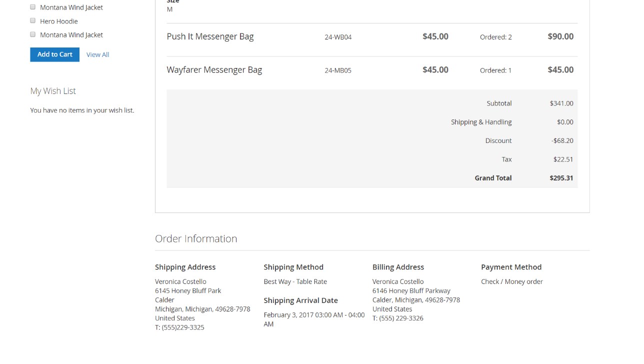Select the SKU 24-MB05 text
This screenshot has width=644, height=364.
(x=338, y=70)
